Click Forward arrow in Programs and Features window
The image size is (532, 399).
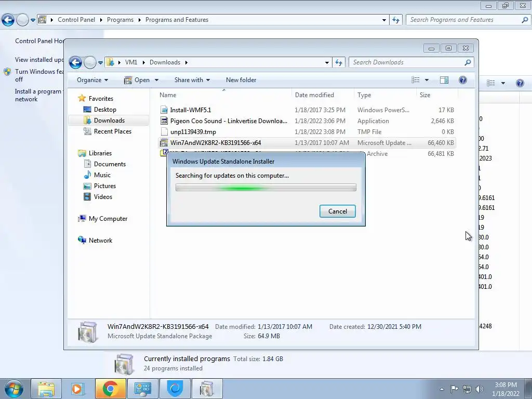(x=22, y=20)
